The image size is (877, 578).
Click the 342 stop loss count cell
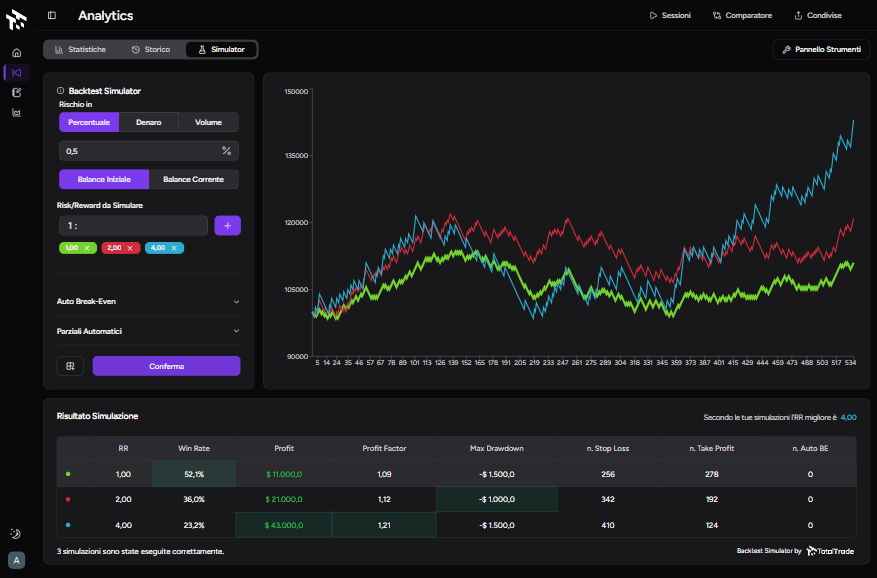(608, 499)
